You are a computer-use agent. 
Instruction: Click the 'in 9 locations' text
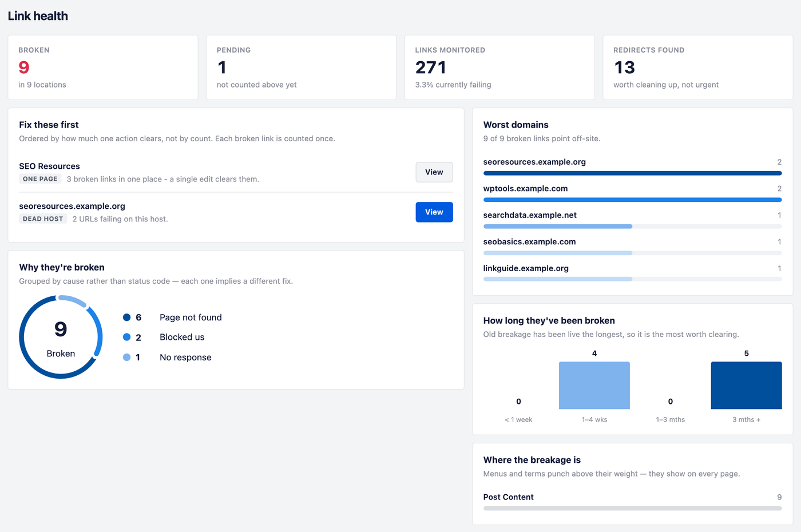(x=42, y=85)
